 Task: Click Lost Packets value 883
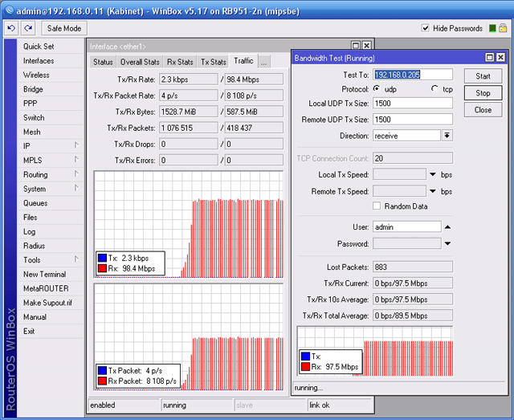(x=413, y=267)
